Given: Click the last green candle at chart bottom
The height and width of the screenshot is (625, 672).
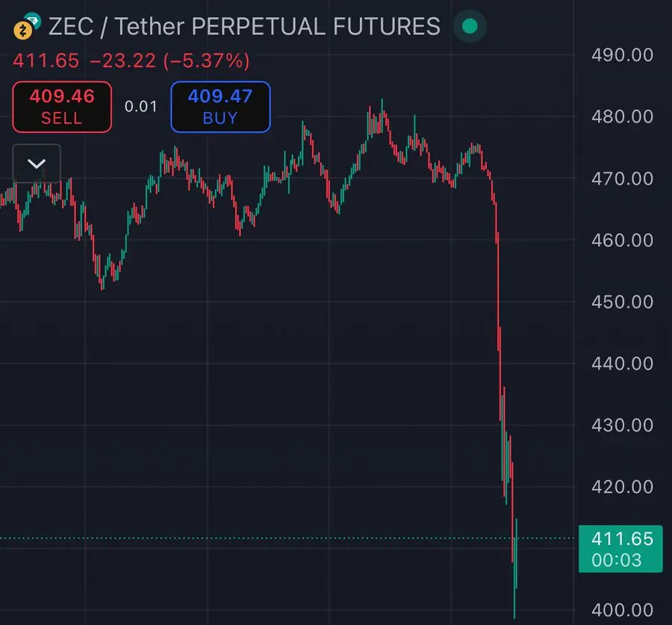Looking at the screenshot, I should (x=516, y=568).
